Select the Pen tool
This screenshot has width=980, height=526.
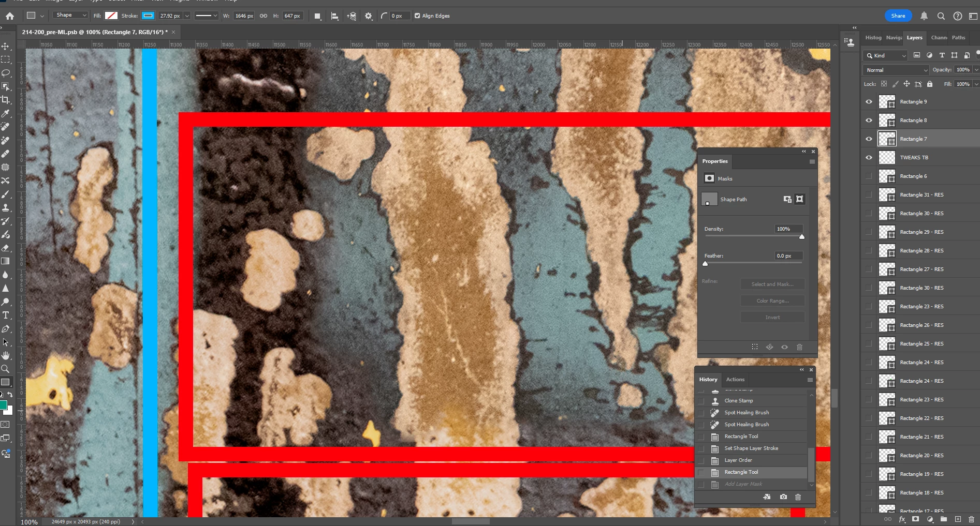[x=5, y=328]
